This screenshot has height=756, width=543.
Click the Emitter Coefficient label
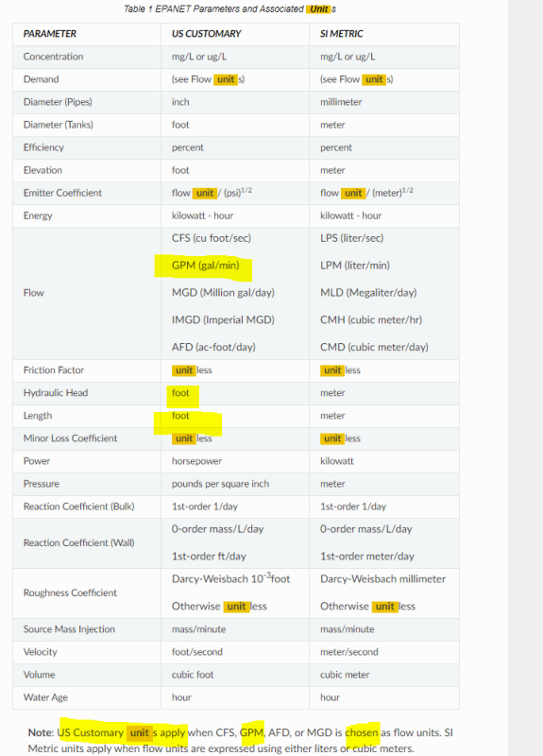coord(62,193)
